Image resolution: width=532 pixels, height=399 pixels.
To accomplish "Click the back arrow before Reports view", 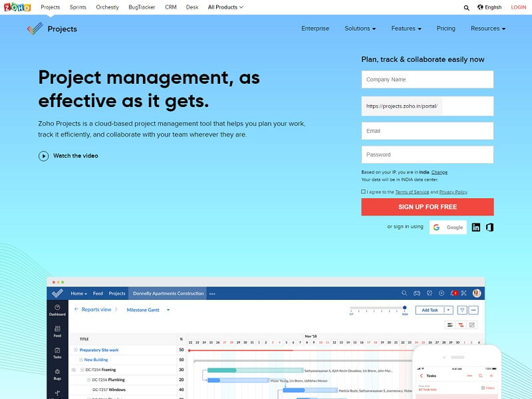I will click(76, 309).
